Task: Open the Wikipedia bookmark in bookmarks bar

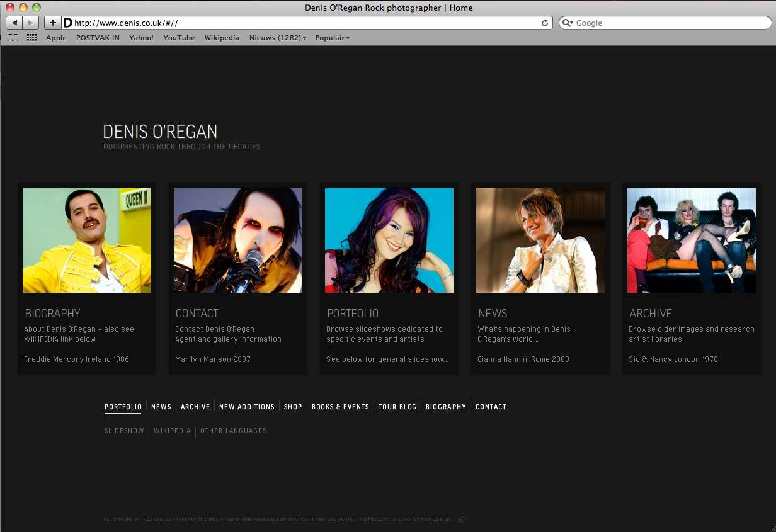Action: pos(222,38)
